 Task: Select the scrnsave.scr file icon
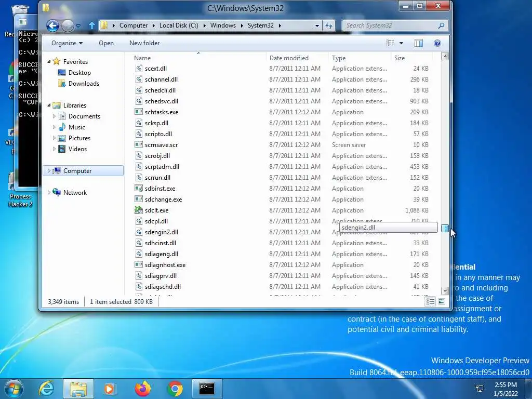point(138,144)
